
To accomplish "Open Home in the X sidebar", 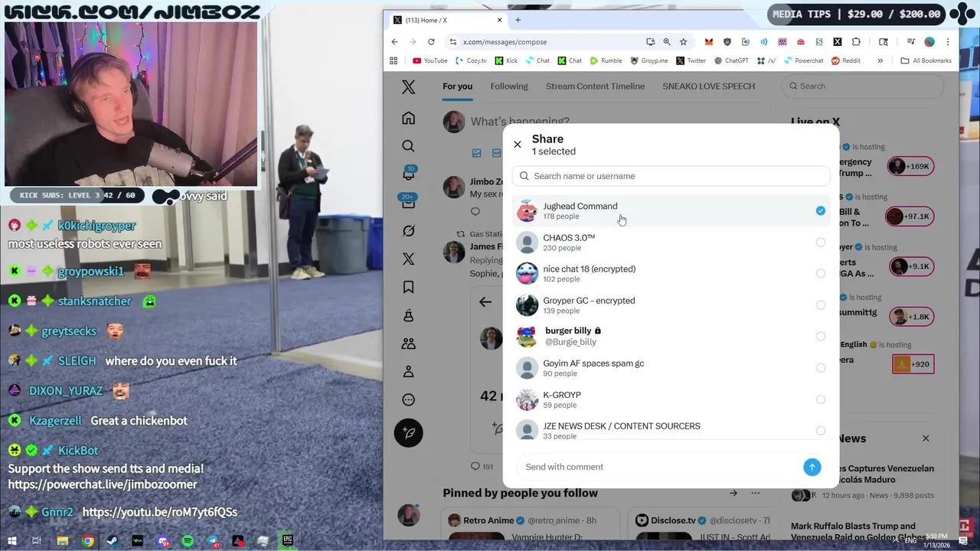I will click(408, 119).
